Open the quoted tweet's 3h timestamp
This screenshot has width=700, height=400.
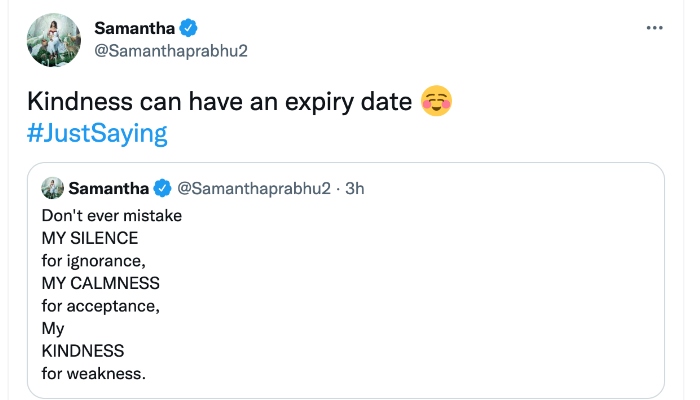coord(355,188)
